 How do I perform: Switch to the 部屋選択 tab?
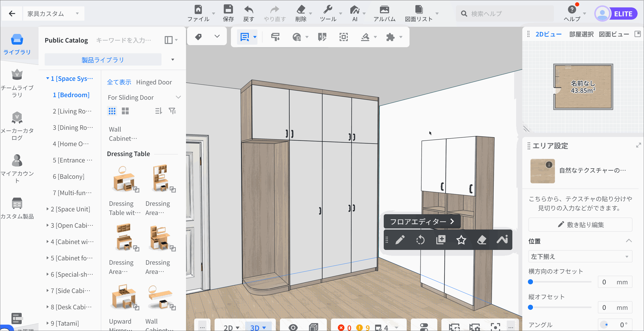[581, 34]
